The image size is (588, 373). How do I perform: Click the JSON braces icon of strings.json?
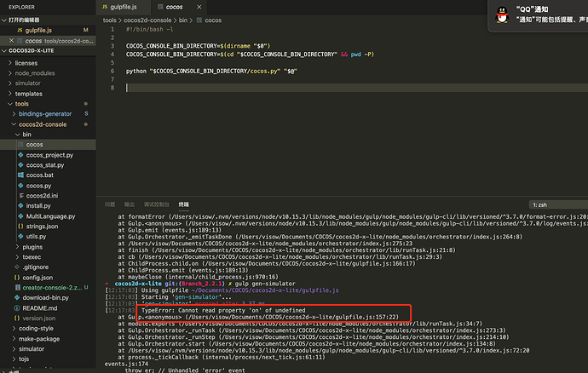pos(20,226)
